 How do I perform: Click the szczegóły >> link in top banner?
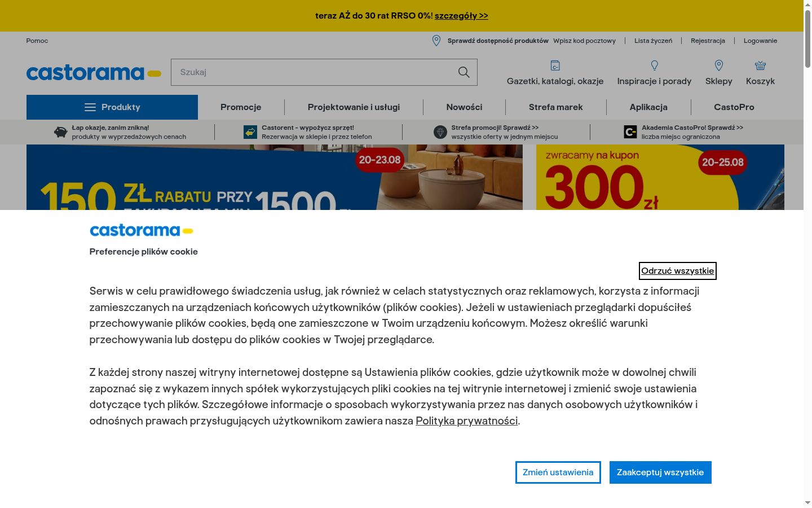tap(461, 16)
